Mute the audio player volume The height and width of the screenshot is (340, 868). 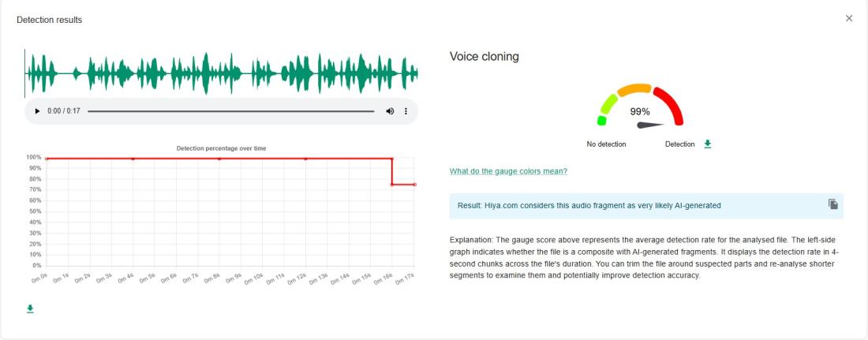390,111
